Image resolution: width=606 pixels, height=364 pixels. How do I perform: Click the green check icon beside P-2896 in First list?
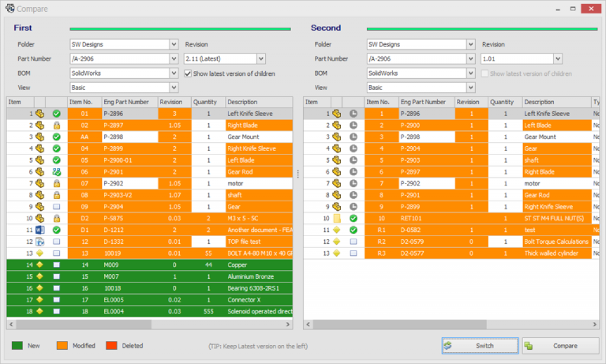[x=57, y=113]
